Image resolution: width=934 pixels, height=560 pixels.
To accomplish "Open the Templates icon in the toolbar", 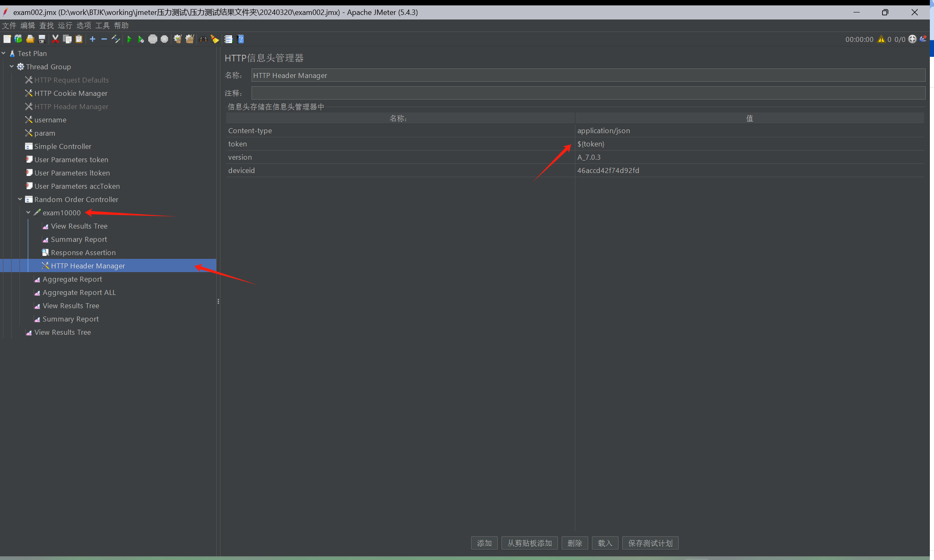I will click(18, 39).
